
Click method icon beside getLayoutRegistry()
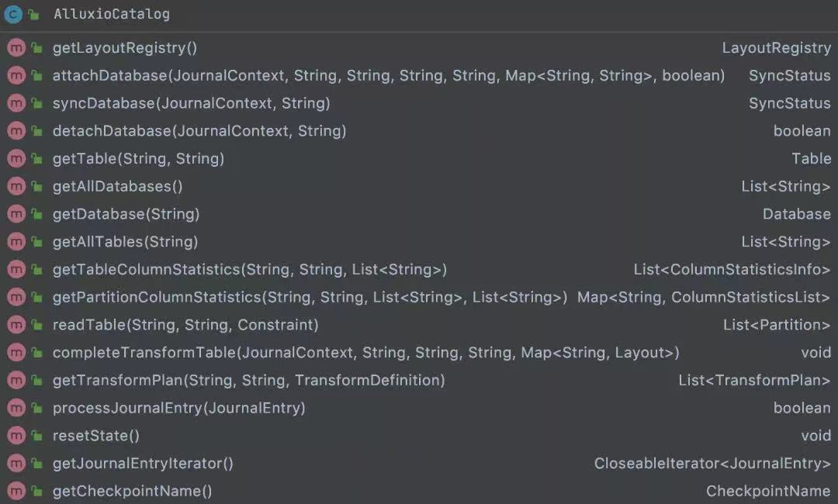[16, 48]
